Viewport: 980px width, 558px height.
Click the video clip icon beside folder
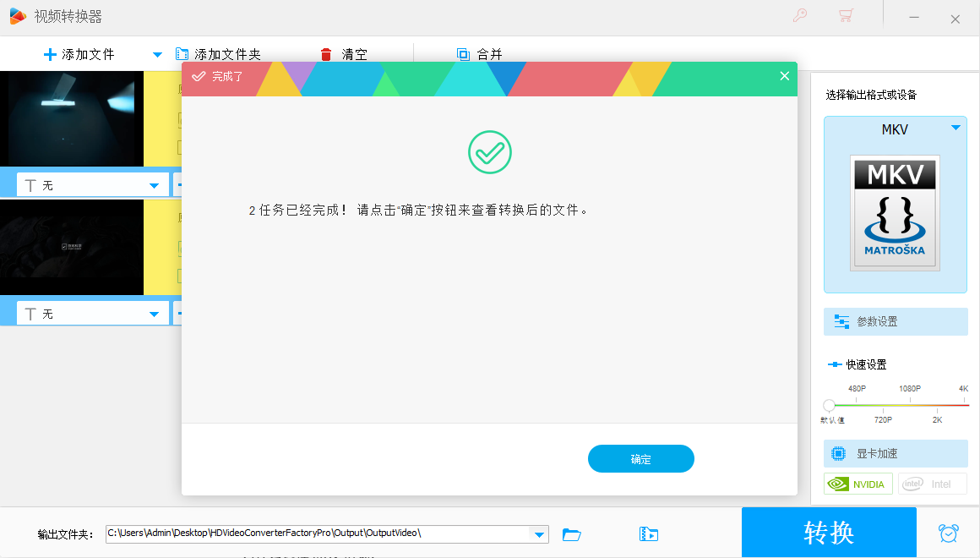coord(648,534)
